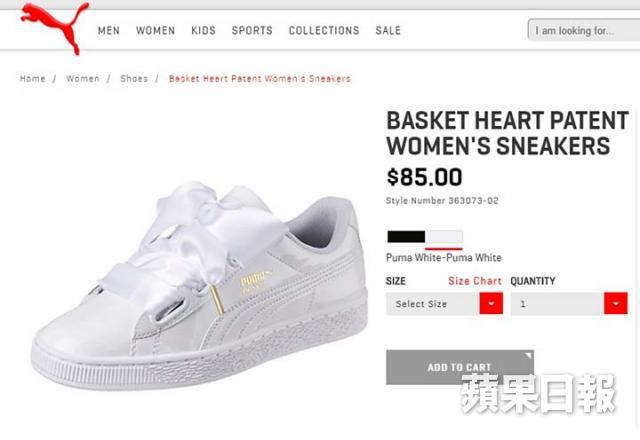This screenshot has height=440, width=640.
Task: Focus the 'I am looking for' search box
Action: (x=584, y=30)
